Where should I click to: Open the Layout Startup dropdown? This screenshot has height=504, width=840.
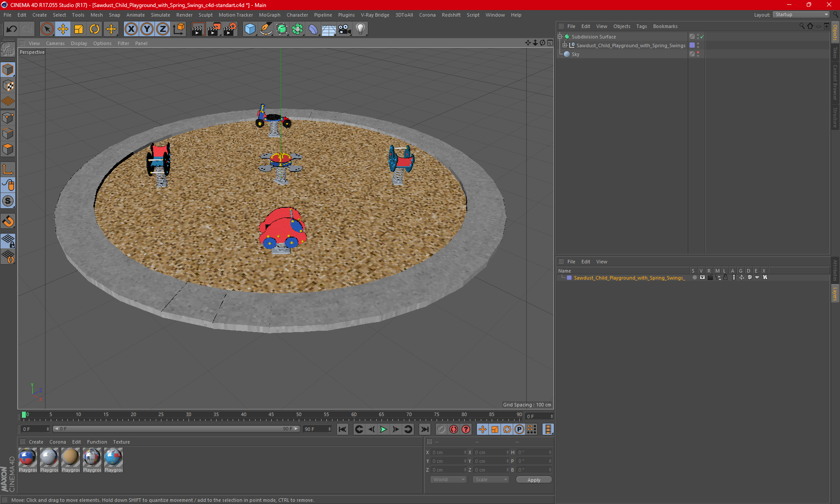[801, 14]
